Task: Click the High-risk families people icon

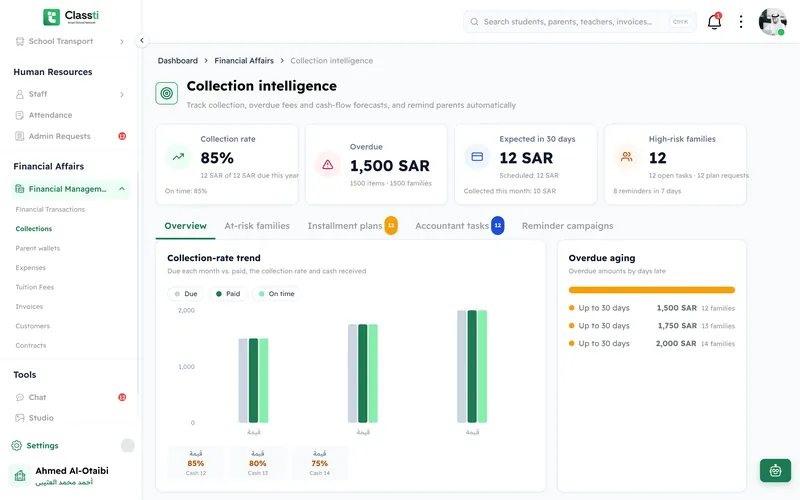Action: point(627,157)
